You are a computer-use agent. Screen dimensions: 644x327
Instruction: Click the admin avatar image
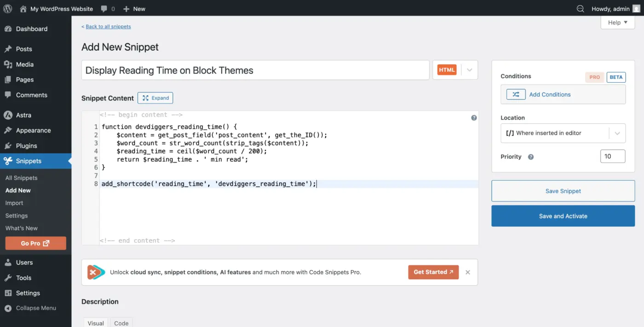pyautogui.click(x=636, y=9)
